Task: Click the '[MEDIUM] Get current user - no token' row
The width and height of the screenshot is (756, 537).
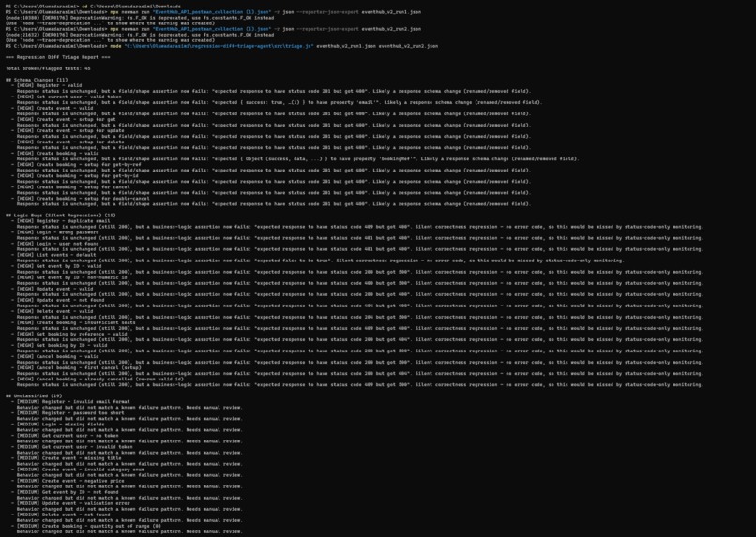Action: 65,436
